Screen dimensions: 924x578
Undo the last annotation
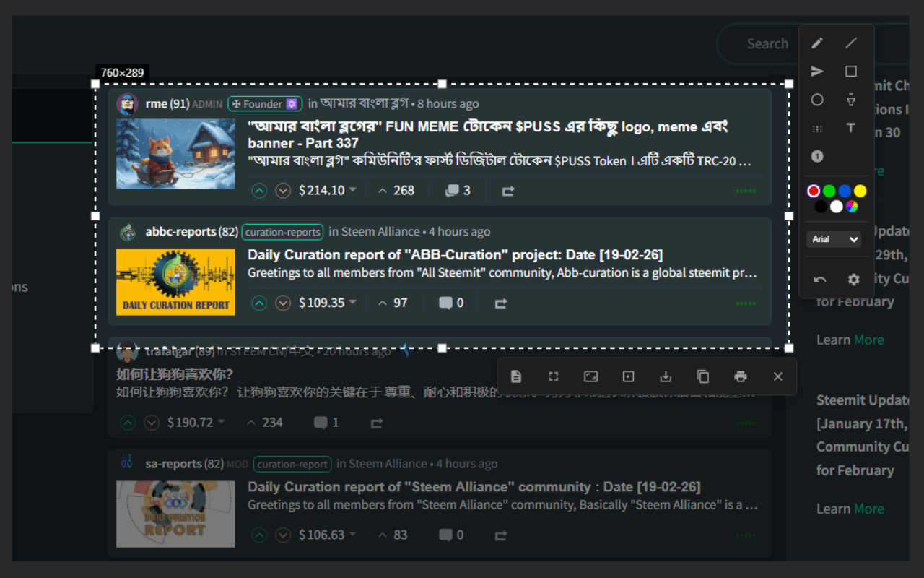click(x=820, y=280)
